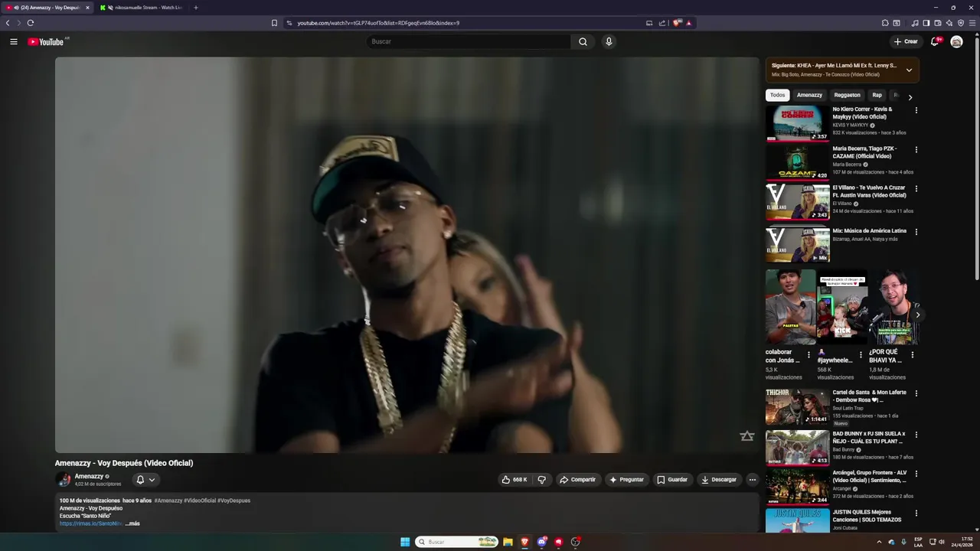Screen dimensions: 980x551
Task: Click the Preguntar button
Action: [x=626, y=480]
